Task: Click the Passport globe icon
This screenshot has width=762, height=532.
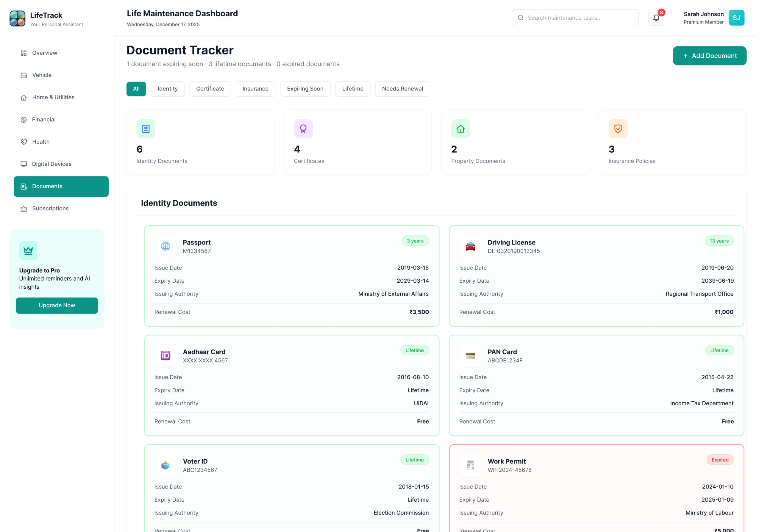Action: coord(165,246)
